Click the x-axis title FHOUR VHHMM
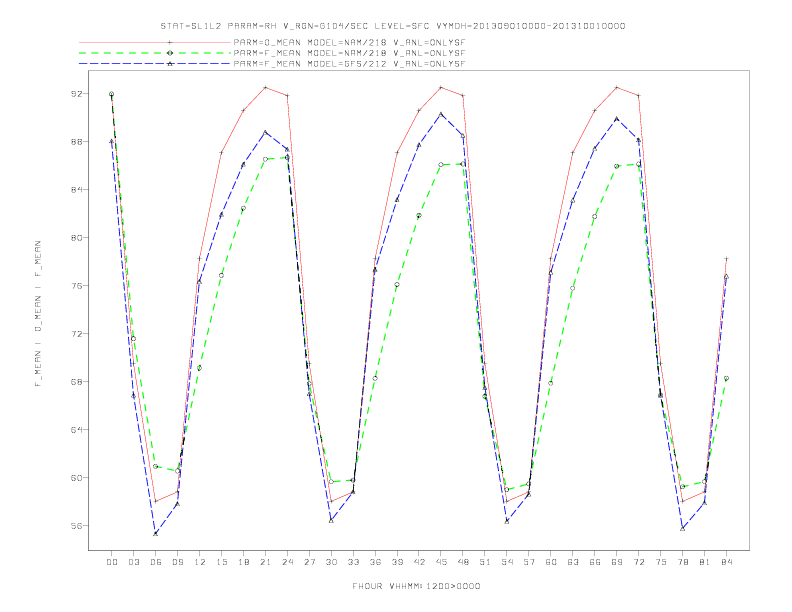The image size is (792, 612). (x=416, y=586)
